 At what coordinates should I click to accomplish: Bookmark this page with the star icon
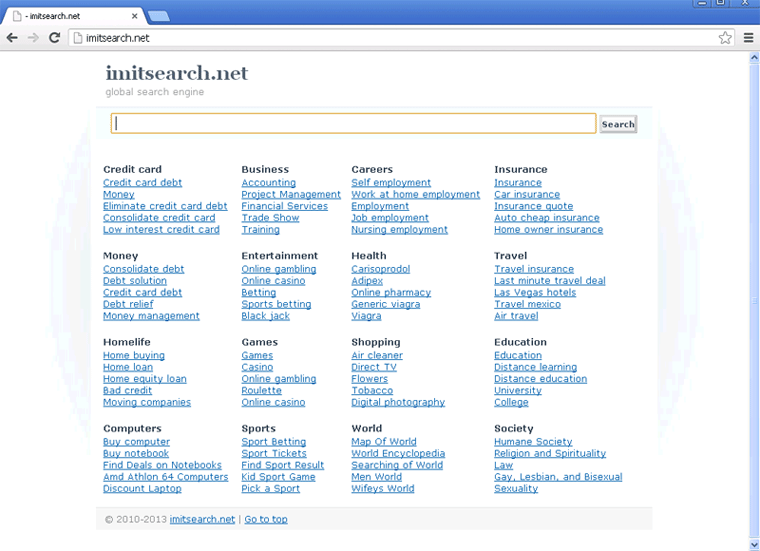tap(725, 38)
